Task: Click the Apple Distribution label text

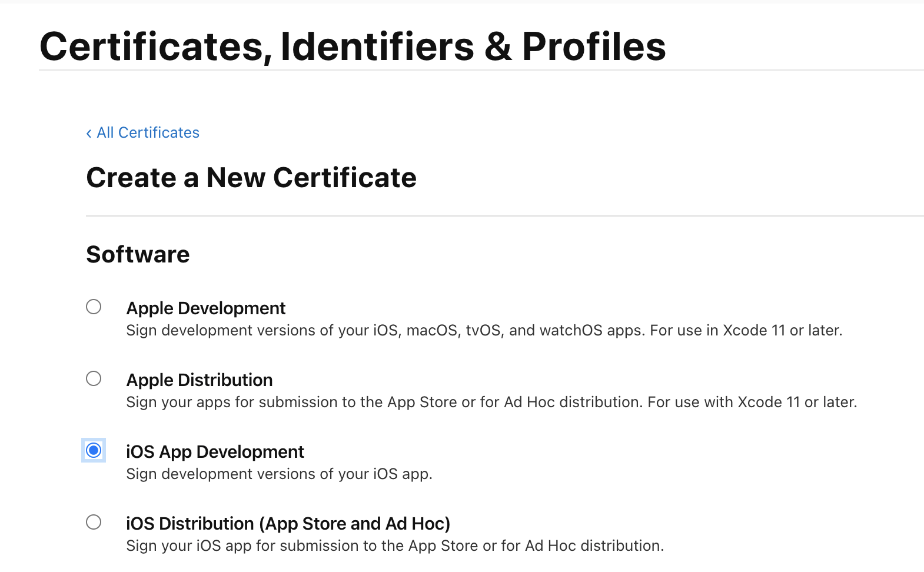Action: pyautogui.click(x=199, y=380)
